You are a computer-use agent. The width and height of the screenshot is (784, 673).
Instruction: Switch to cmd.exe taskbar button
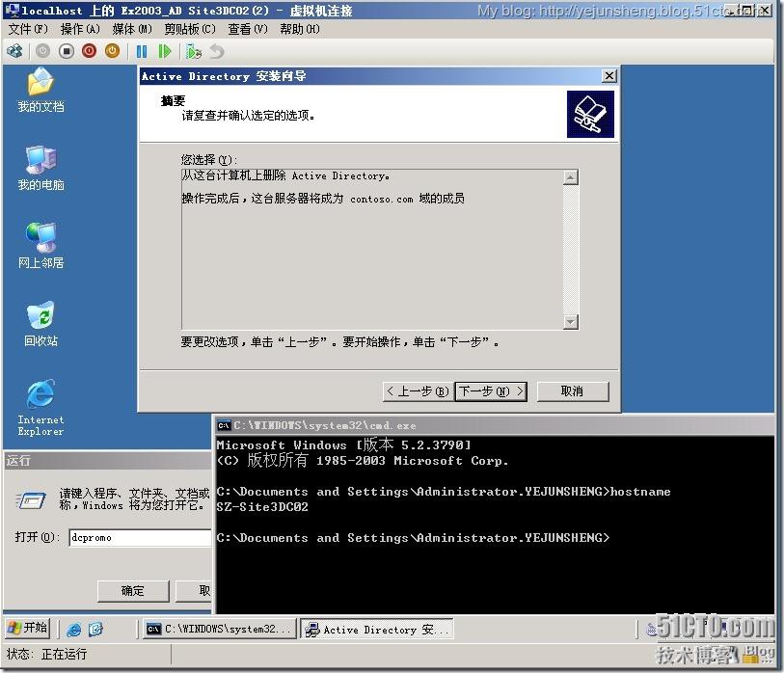coord(220,629)
